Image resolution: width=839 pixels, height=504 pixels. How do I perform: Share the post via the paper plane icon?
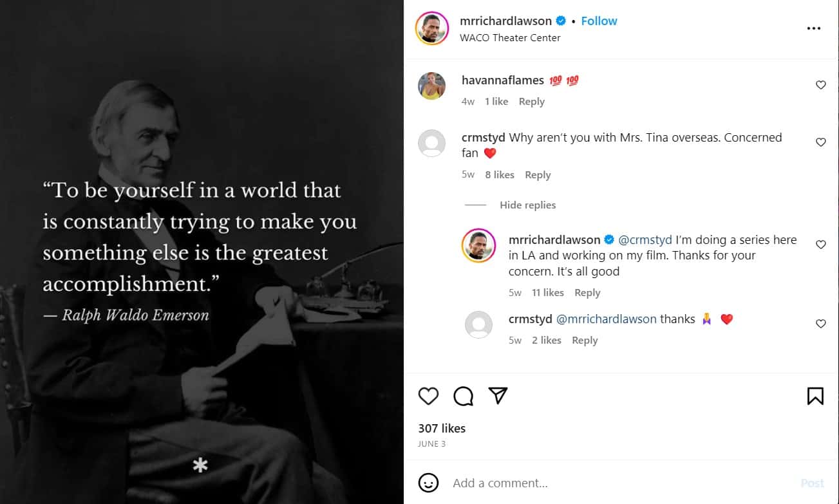coord(498,397)
